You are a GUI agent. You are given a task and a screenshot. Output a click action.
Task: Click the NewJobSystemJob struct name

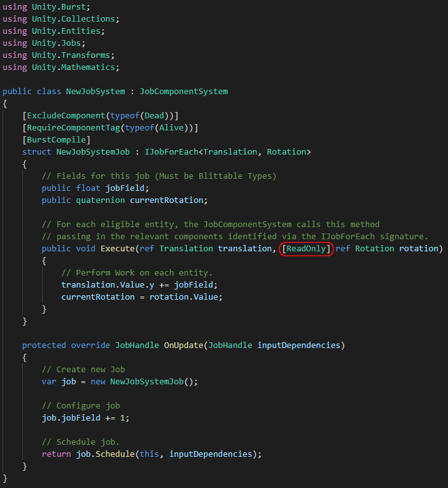point(93,152)
